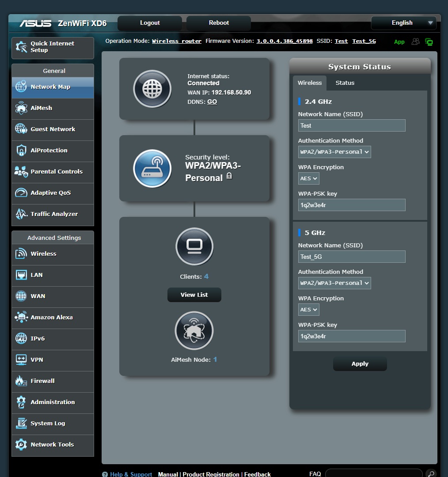The width and height of the screenshot is (448, 477).
Task: Click Apply in System Status
Action: click(x=360, y=364)
